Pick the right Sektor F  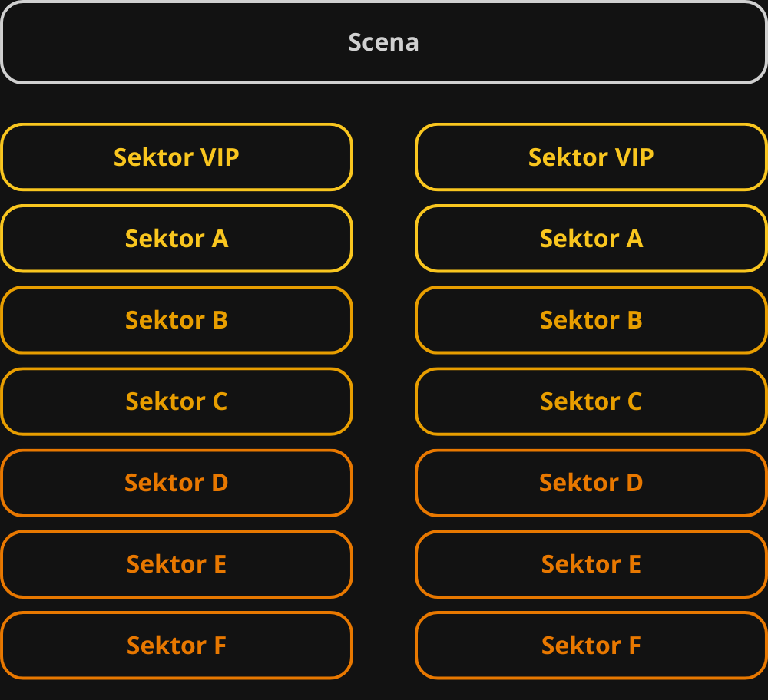[591, 646]
